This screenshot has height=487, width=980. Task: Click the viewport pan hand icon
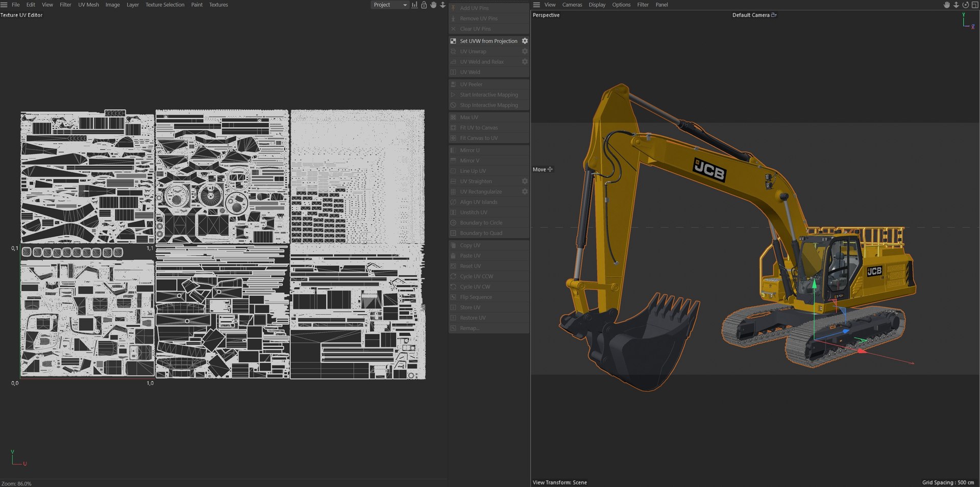tap(947, 5)
